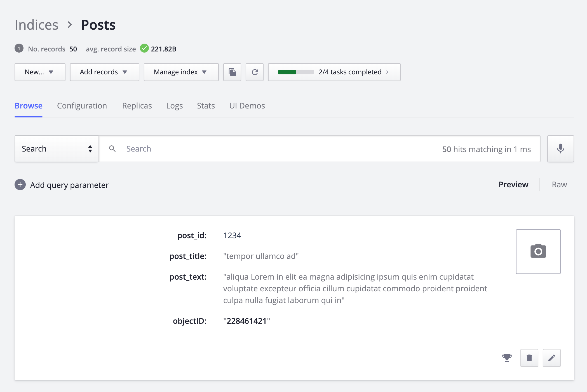The width and height of the screenshot is (587, 392).
Task: Go back to Indices breadcrumb link
Action: [36, 25]
